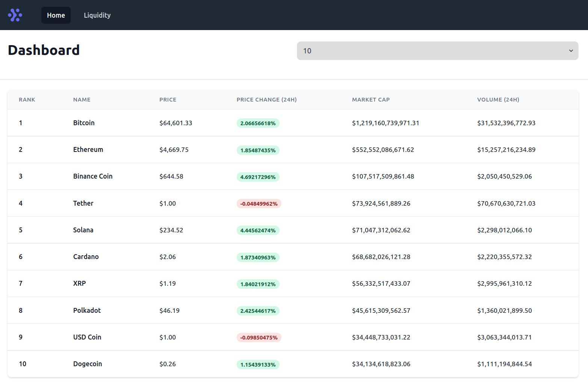Image resolution: width=588 pixels, height=382 pixels.
Task: Select the Tether name cell
Action: coord(83,203)
